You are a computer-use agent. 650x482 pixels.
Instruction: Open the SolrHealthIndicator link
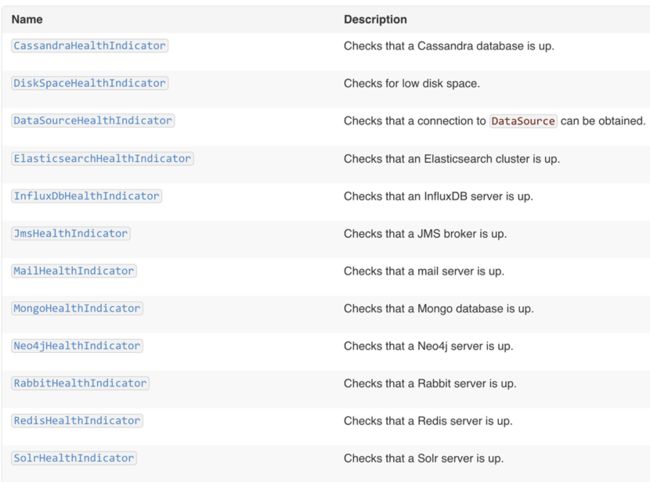[74, 458]
